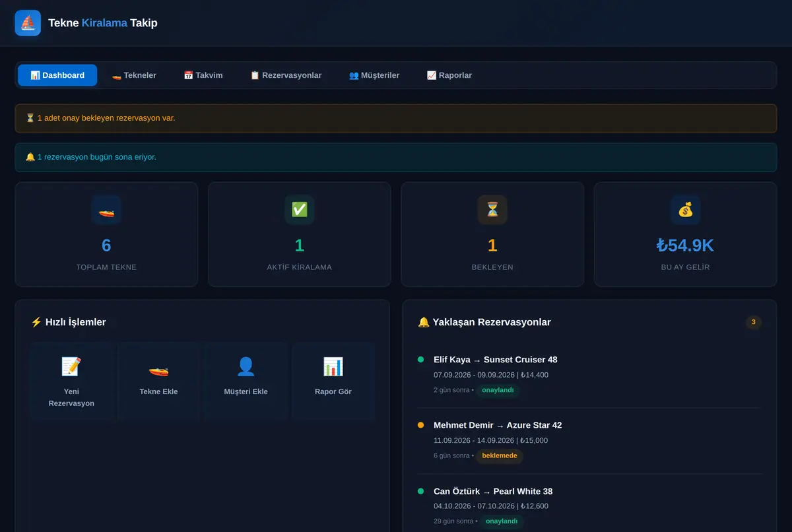Go to the Takvim tab
The image size is (792, 532).
[203, 75]
